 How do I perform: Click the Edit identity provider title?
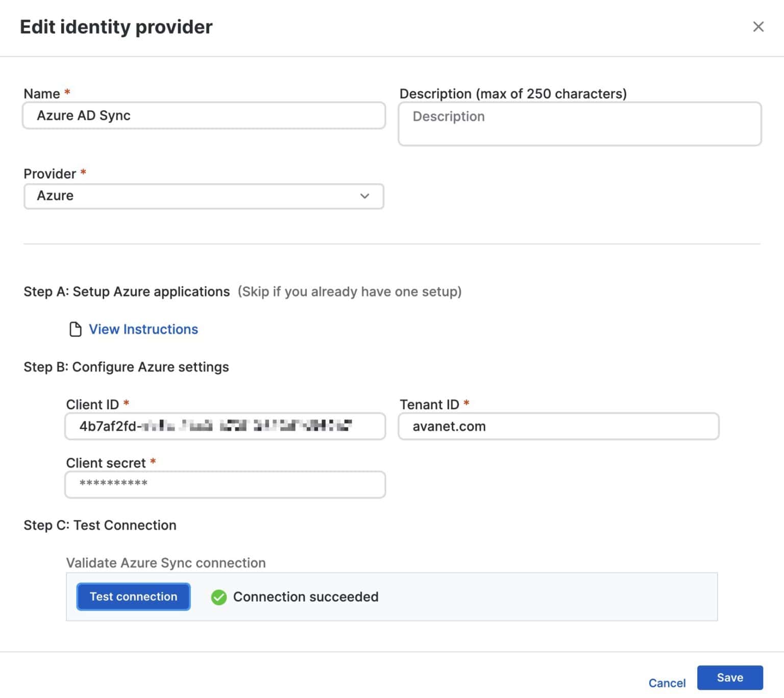[116, 27]
